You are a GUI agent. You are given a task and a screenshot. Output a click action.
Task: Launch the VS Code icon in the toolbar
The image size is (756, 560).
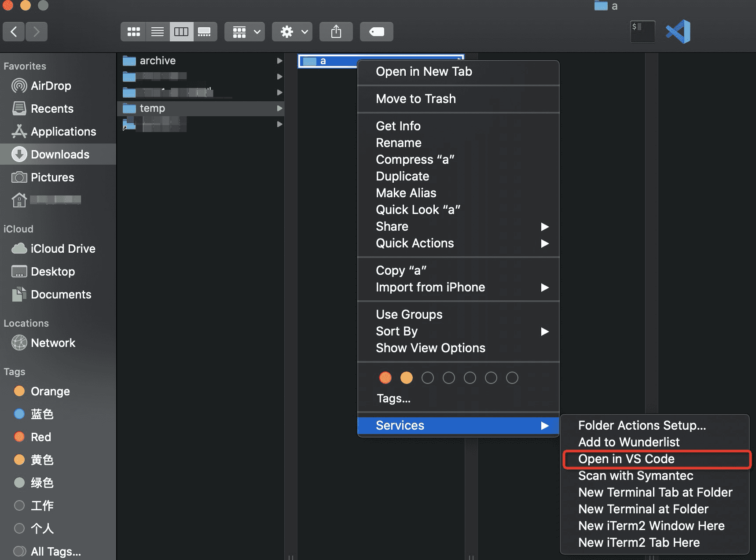pyautogui.click(x=678, y=32)
